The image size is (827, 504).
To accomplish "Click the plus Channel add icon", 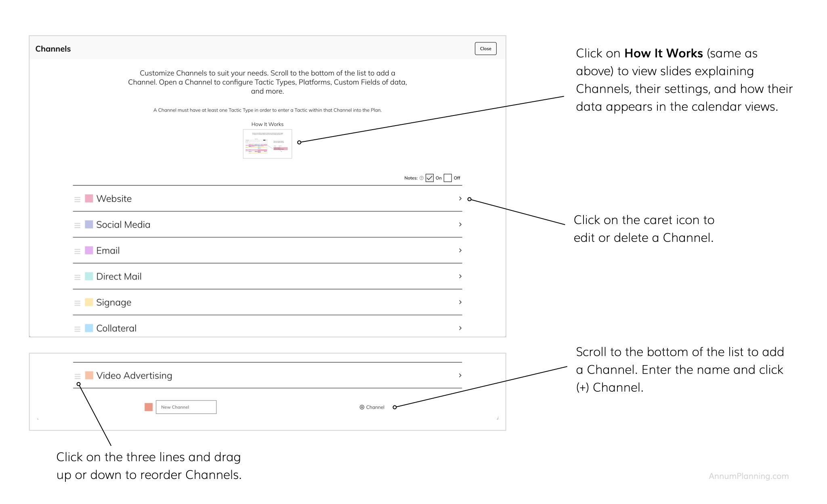I will pos(362,407).
